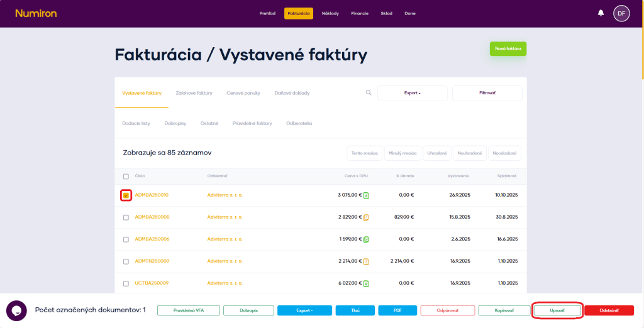Click status icon next to 6 027,00 €
644x328 pixels.
[x=366, y=283]
